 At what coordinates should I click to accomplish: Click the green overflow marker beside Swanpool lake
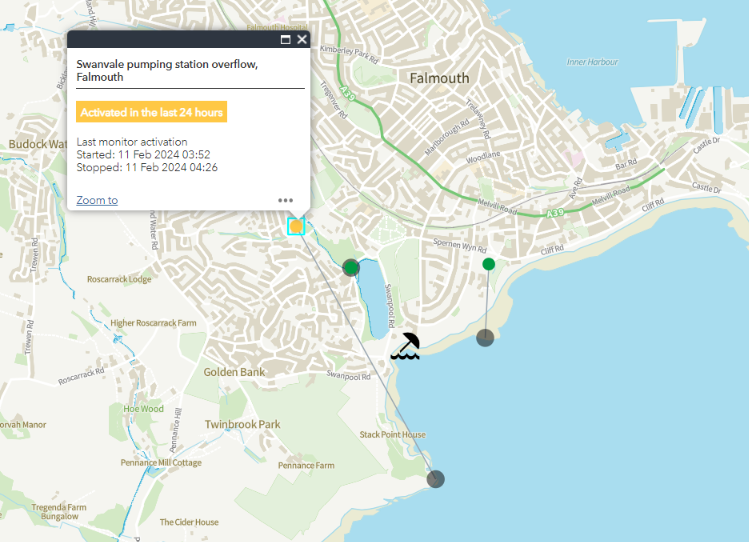pos(351,267)
